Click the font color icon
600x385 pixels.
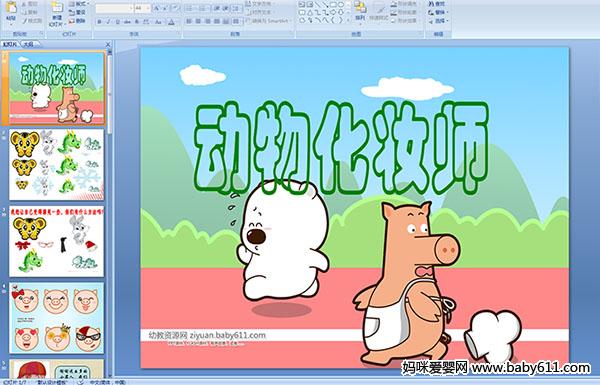coord(171,22)
